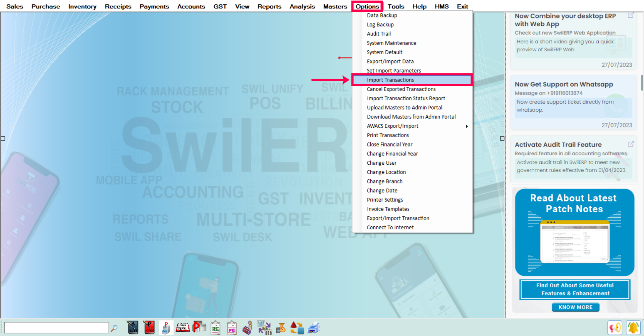Select System Default entry
Screen dimensions: 644x336
(x=412, y=52)
